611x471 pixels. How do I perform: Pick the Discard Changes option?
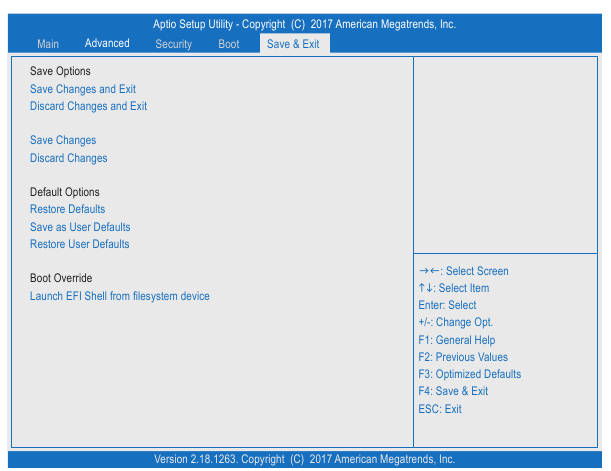pyautogui.click(x=68, y=158)
